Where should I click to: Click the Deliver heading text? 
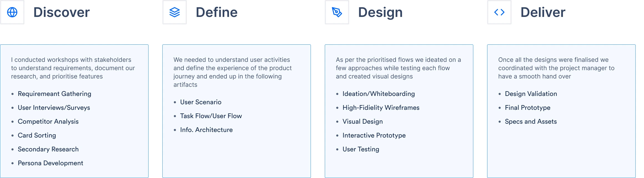(x=543, y=12)
